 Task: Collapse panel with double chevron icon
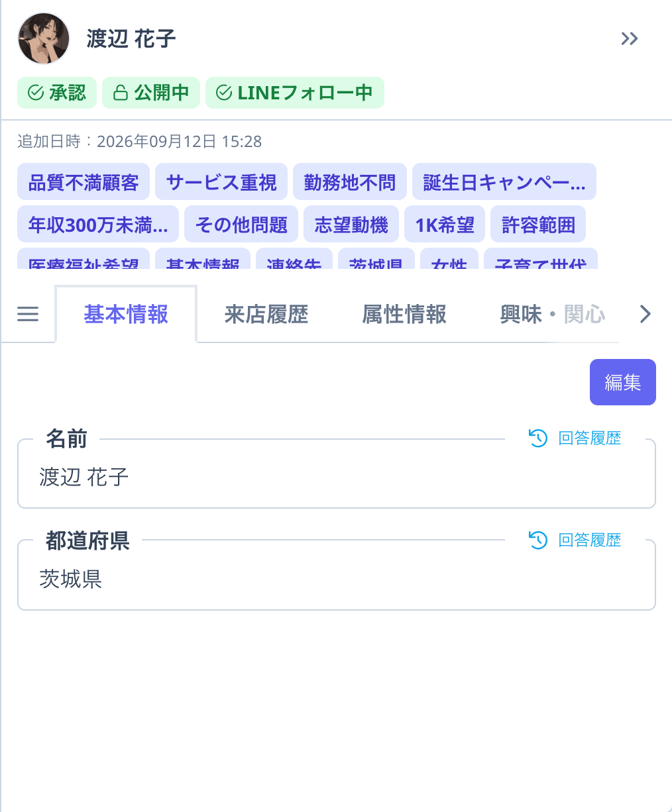coord(629,38)
